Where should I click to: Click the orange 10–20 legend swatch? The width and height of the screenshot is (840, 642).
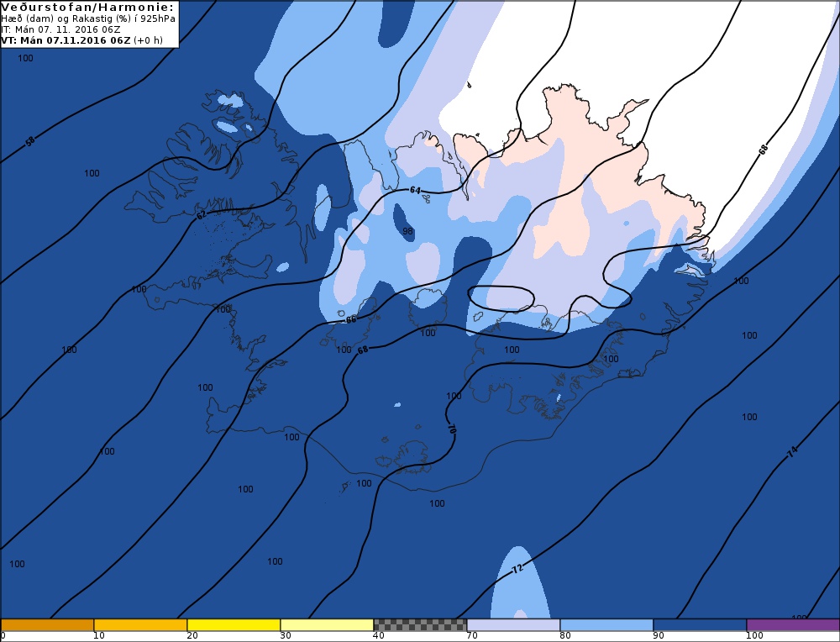pyautogui.click(x=140, y=625)
